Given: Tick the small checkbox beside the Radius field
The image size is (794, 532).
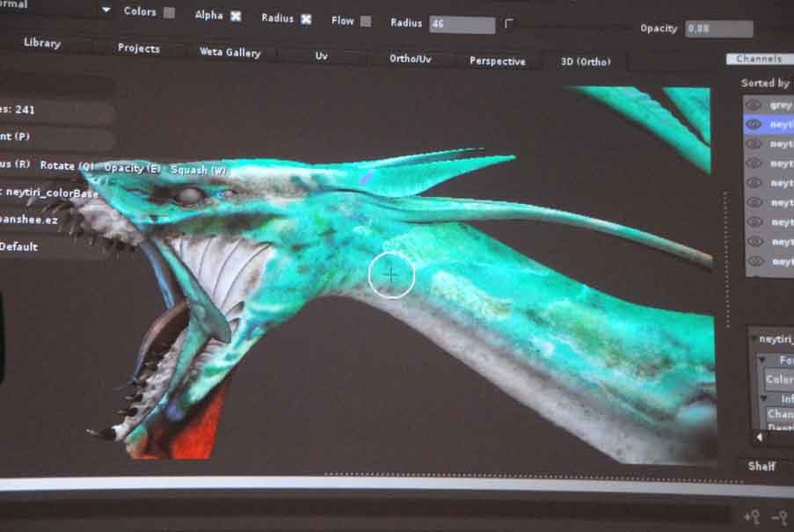Looking at the screenshot, I should click(509, 24).
